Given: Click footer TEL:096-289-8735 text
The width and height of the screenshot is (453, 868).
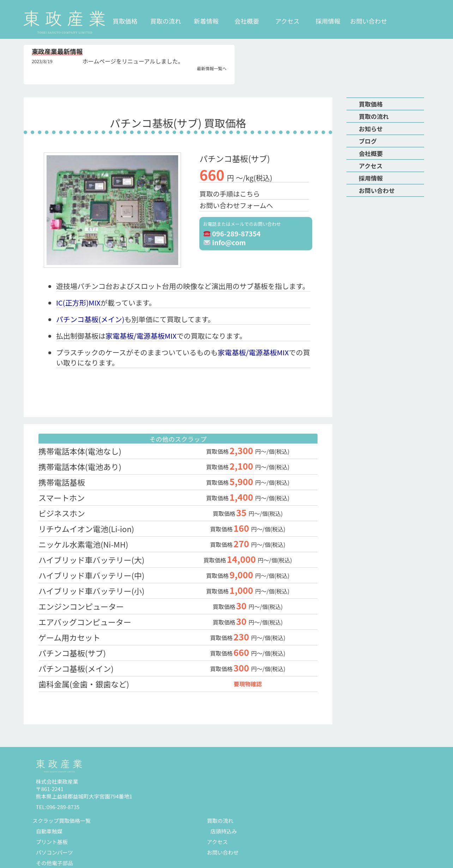Looking at the screenshot, I should pos(58,807).
